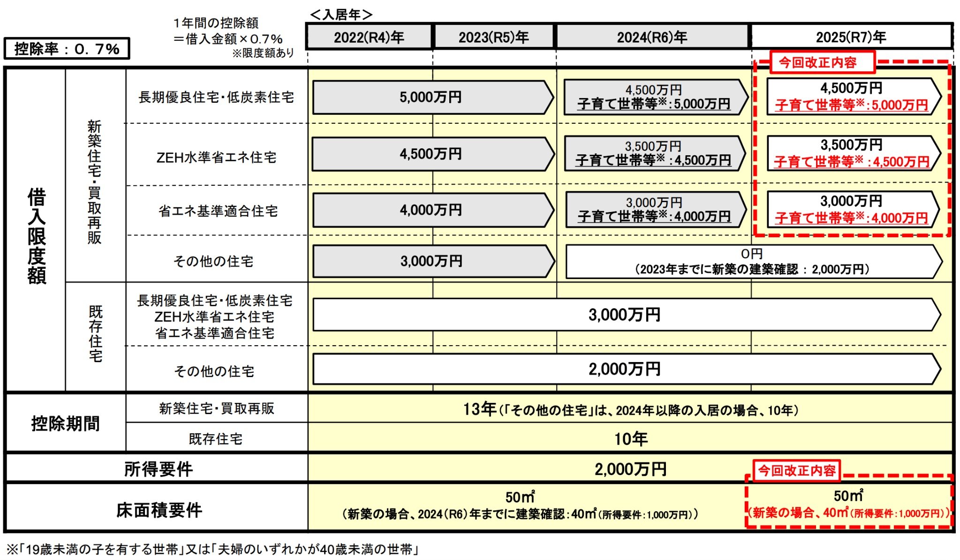Click the gray '3,000万円' arrow in 新築 その他の住宅 row
Screen dimensions: 960x560
coord(433,261)
